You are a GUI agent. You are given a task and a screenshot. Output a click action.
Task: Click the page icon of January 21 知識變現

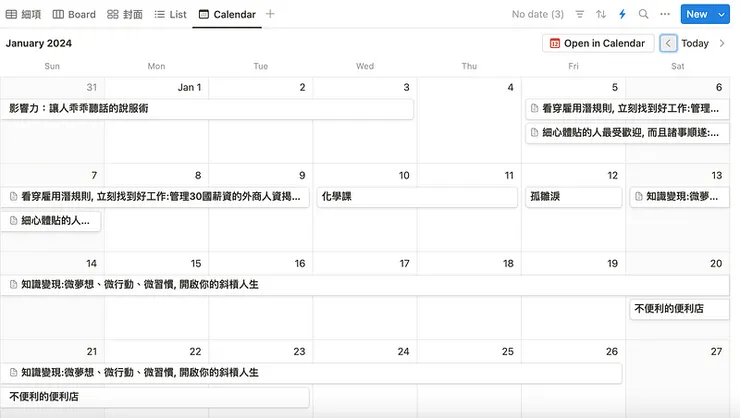(14, 373)
